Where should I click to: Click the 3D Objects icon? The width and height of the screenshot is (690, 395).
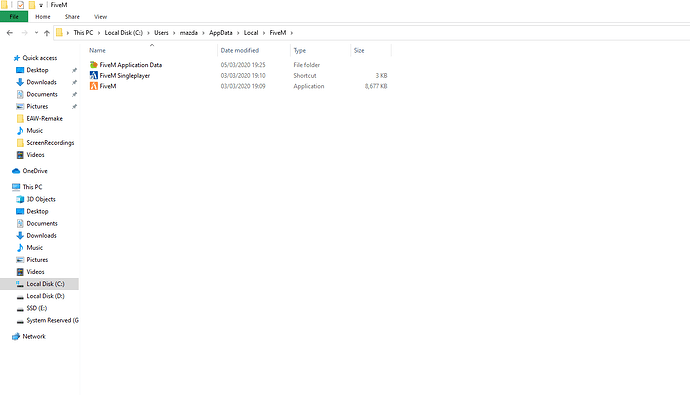[20, 199]
